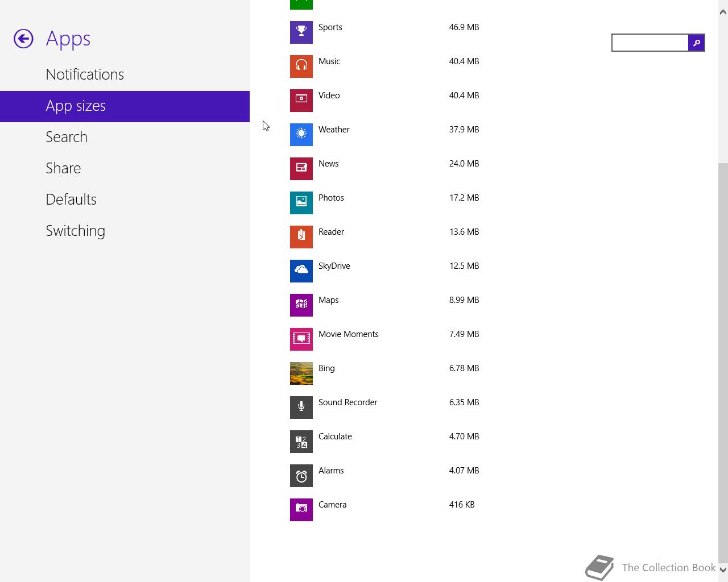Select the Sound Recorder app name

click(348, 402)
